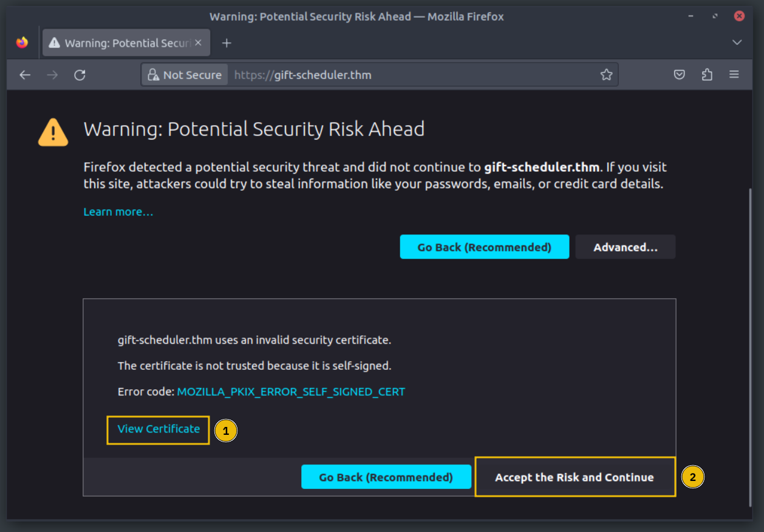Open a new tab with plus icon
The width and height of the screenshot is (764, 532).
227,43
